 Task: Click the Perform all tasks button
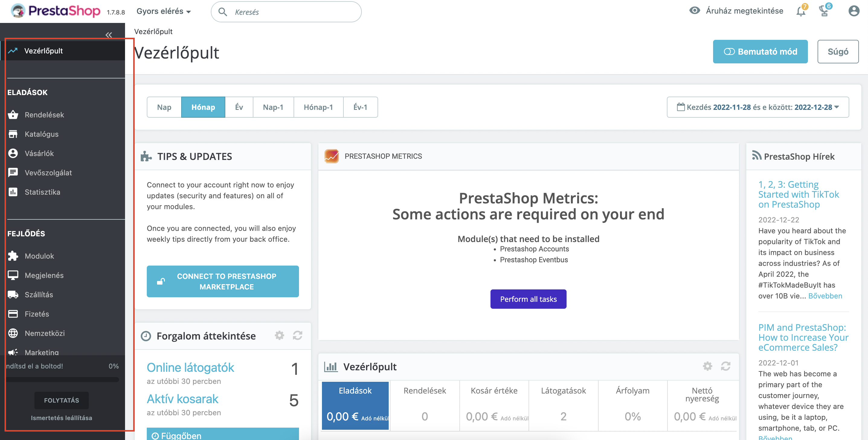[x=528, y=299]
